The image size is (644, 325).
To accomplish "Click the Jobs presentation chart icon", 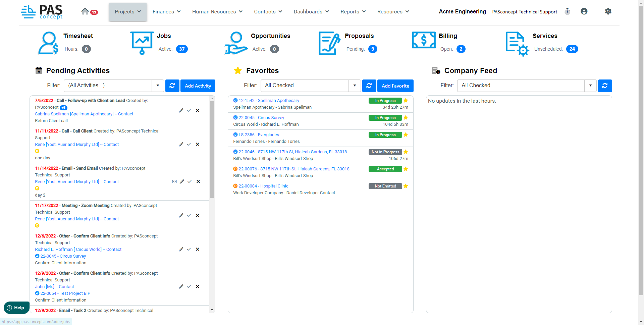I will [142, 43].
